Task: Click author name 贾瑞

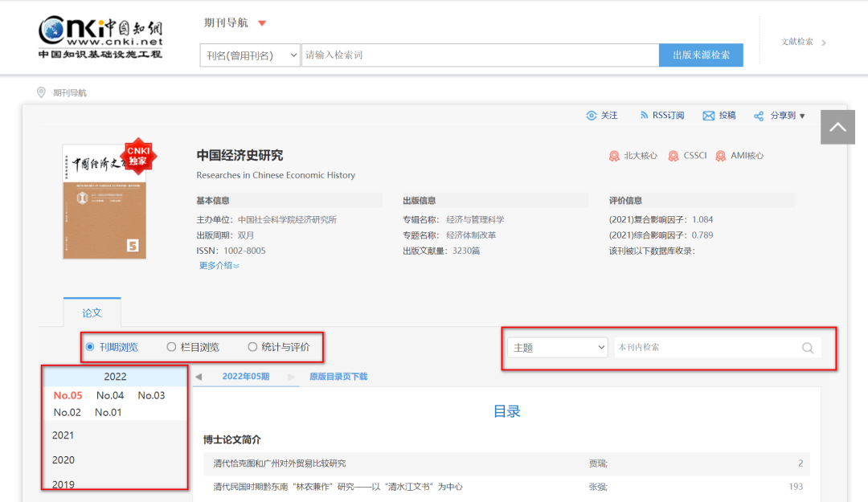Action: pyautogui.click(x=597, y=463)
